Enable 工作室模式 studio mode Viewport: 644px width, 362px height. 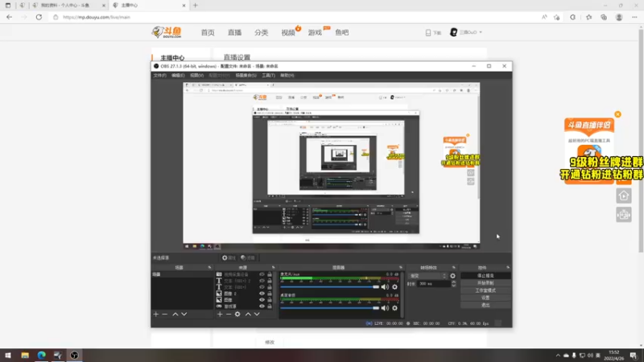[x=485, y=290]
